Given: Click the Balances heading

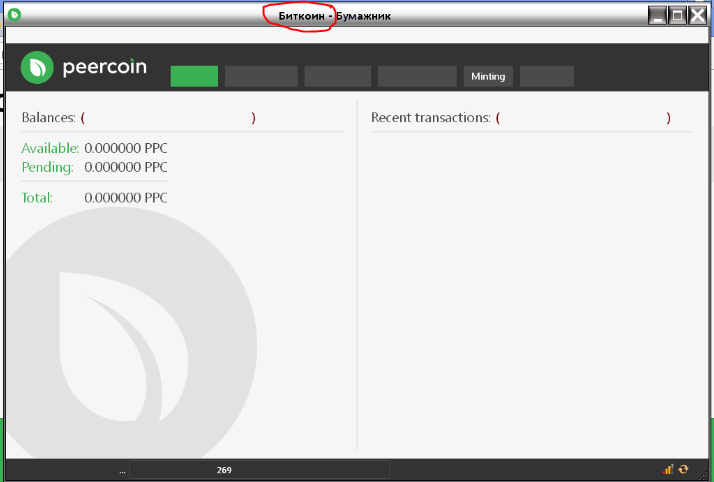Looking at the screenshot, I should pyautogui.click(x=48, y=118).
